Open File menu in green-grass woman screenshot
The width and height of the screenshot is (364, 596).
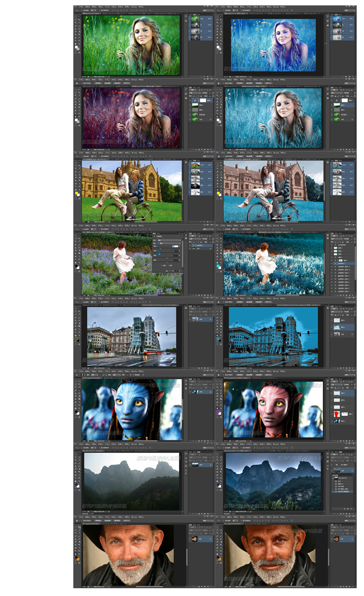pyautogui.click(x=81, y=6)
